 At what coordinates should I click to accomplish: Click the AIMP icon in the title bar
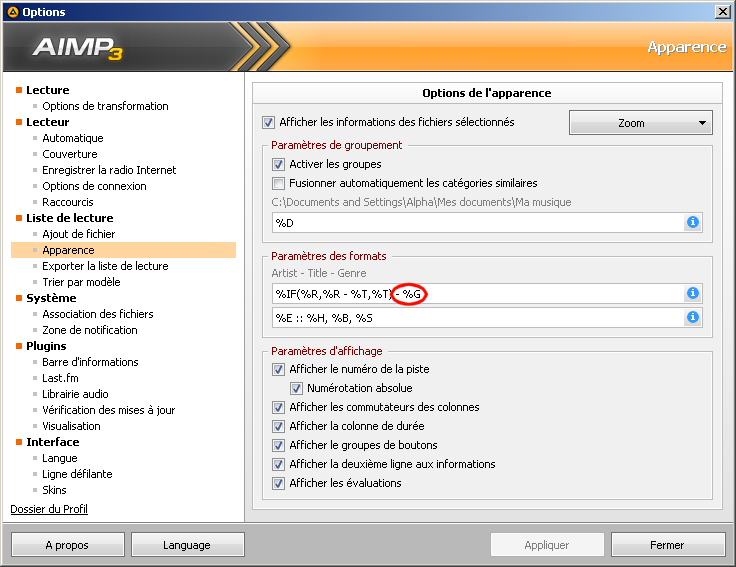[13, 12]
